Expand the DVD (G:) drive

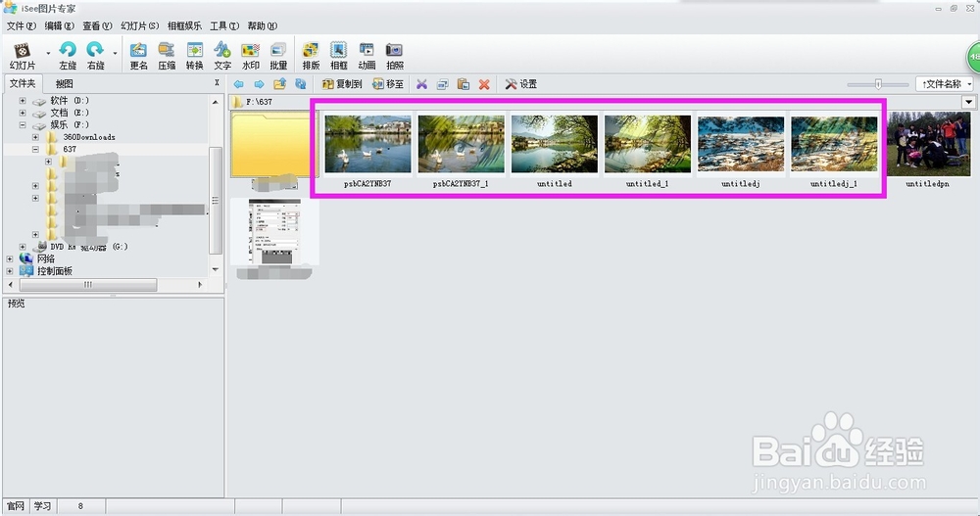coord(23,247)
